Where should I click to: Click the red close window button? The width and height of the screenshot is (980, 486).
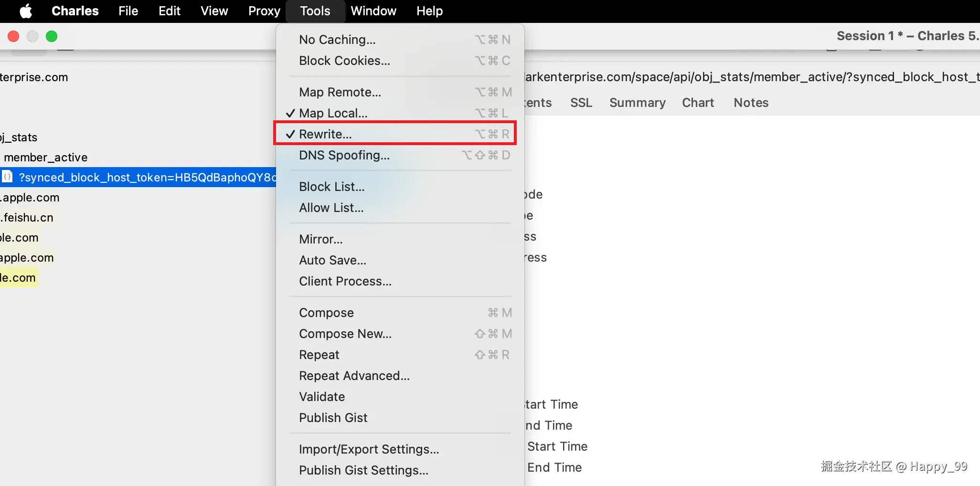(x=13, y=36)
